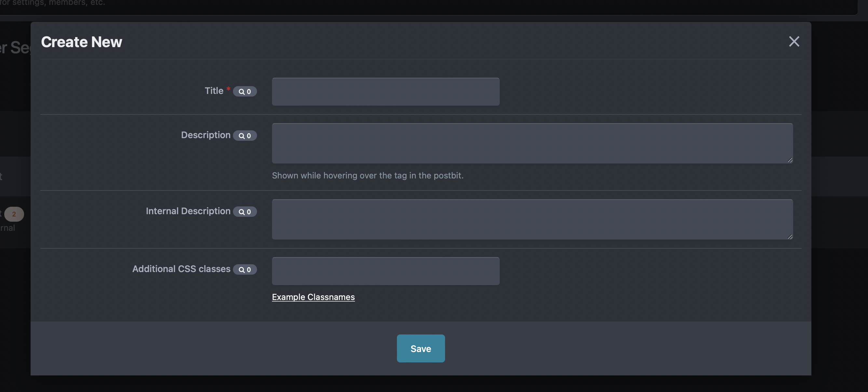Click the Title label text
The height and width of the screenshot is (392, 868).
tap(214, 91)
